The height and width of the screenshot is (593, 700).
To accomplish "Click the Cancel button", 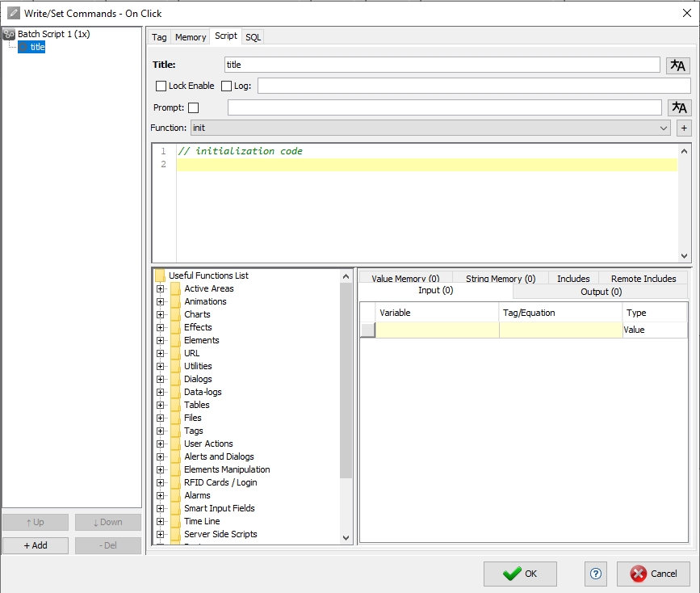I will (x=653, y=574).
